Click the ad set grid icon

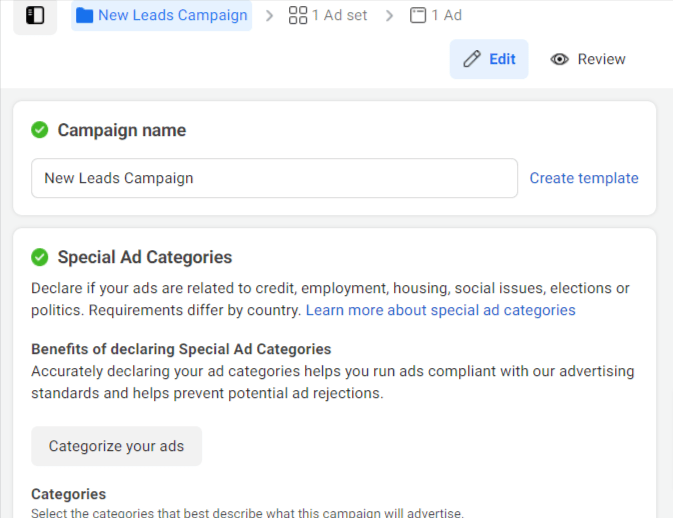[x=297, y=16]
